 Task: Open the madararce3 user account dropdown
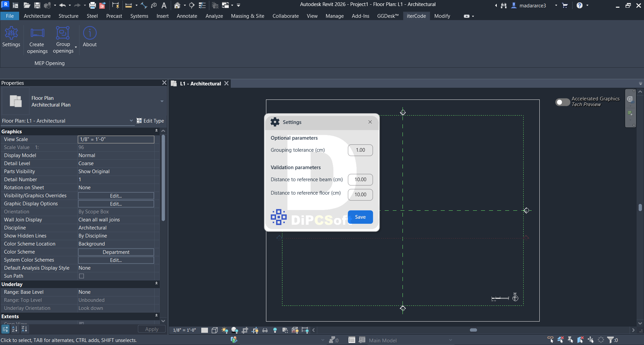556,5
